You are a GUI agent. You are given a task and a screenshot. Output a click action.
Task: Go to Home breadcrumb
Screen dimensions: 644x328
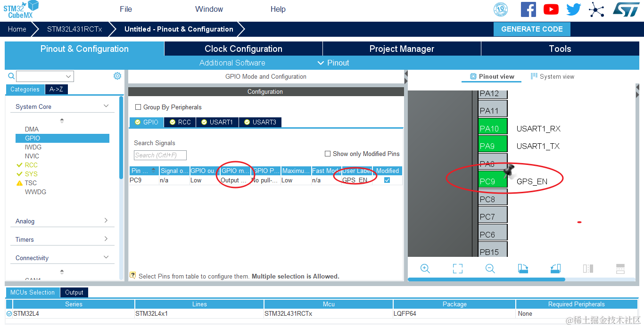click(17, 29)
